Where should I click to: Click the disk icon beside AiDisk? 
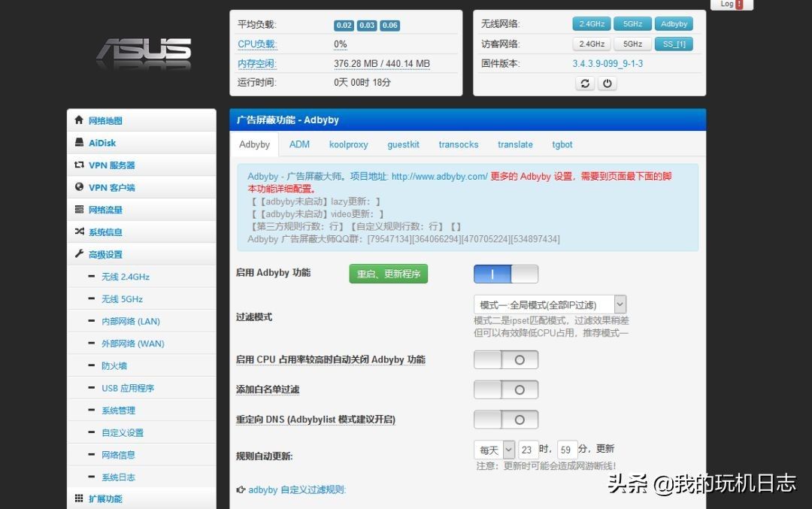click(x=79, y=142)
